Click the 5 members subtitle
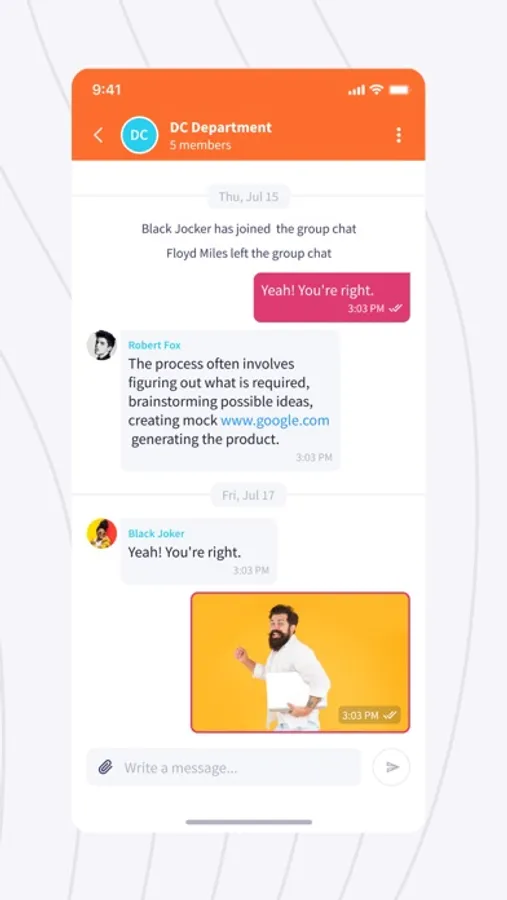The image size is (507, 900). point(200,145)
